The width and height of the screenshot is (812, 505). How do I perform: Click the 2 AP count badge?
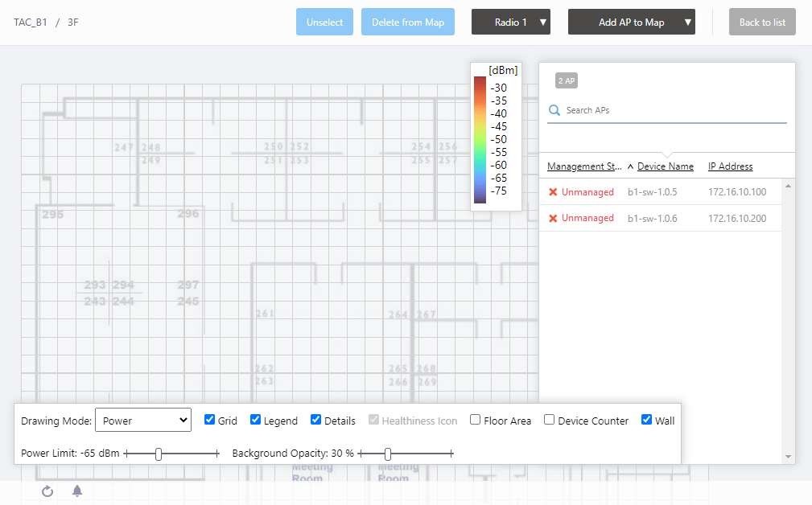[567, 80]
